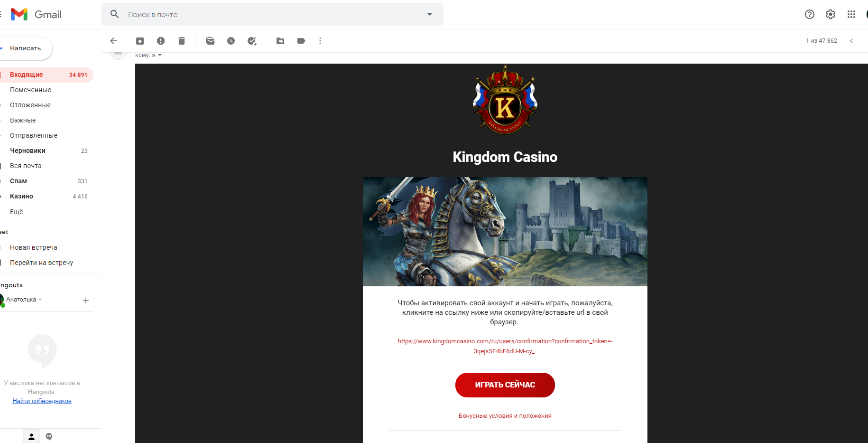Go back to inbox with back arrow

point(113,41)
